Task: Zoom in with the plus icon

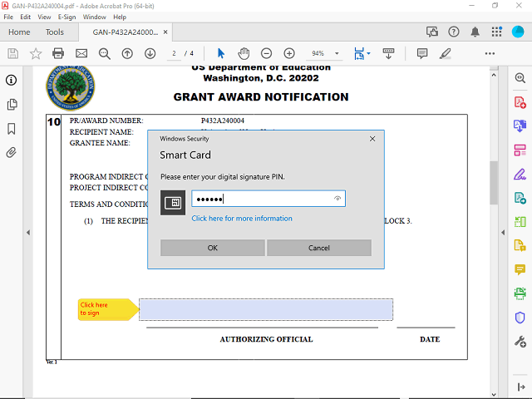Action: (289, 53)
